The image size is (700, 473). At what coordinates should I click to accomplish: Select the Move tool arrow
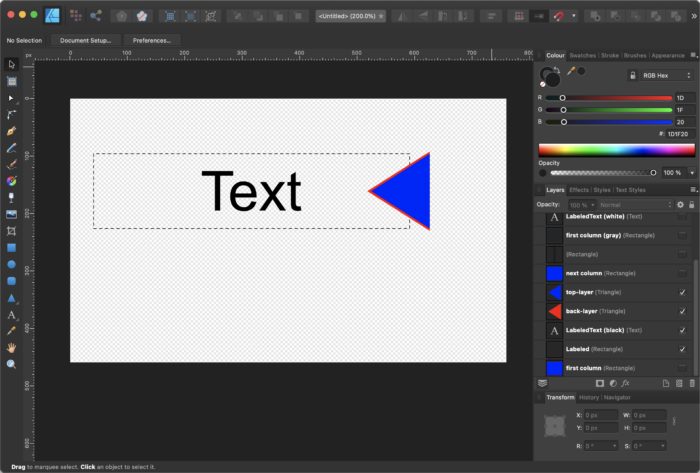(12, 65)
